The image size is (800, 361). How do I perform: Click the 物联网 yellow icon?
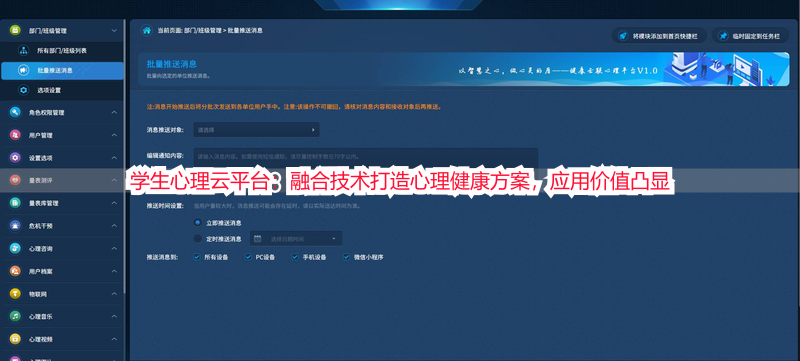point(15,294)
